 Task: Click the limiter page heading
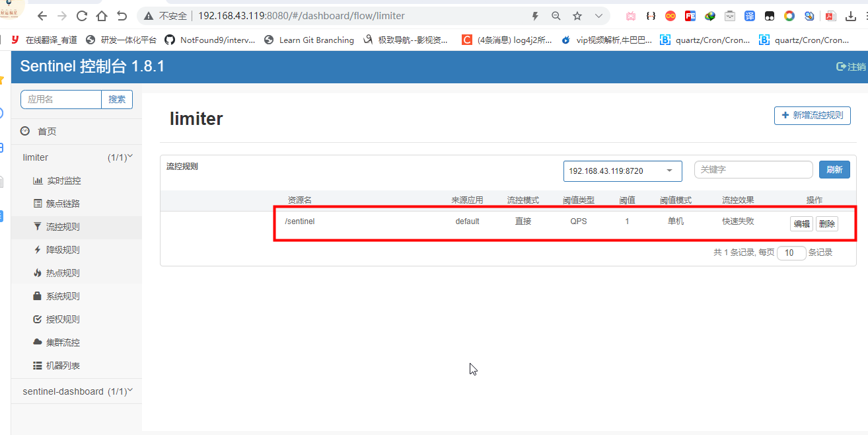[x=196, y=119]
